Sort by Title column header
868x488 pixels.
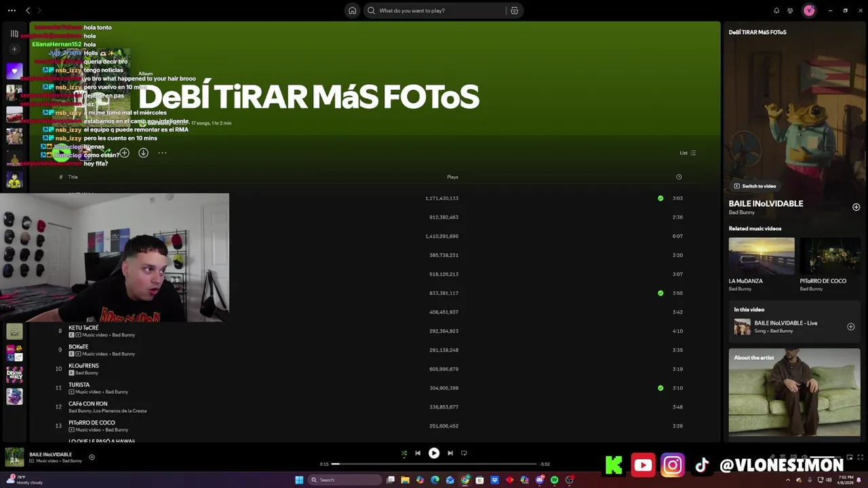coord(73,177)
